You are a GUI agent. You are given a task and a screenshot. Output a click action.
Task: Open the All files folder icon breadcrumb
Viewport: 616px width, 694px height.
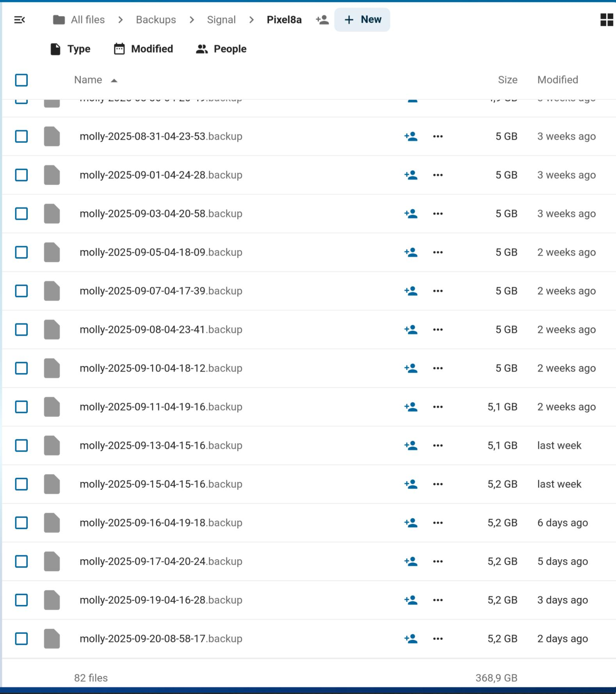tap(59, 20)
